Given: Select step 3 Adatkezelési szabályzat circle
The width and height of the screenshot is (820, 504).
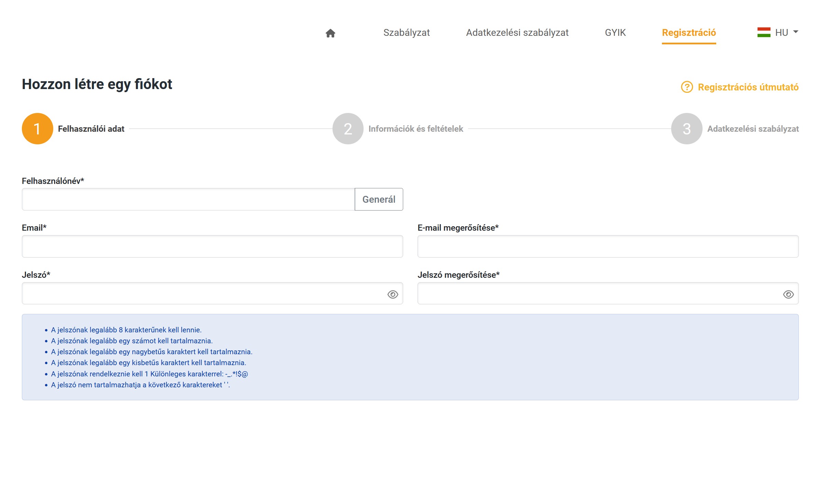Looking at the screenshot, I should click(x=687, y=129).
